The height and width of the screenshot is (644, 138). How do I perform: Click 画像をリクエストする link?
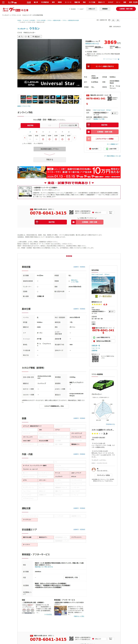24,106
